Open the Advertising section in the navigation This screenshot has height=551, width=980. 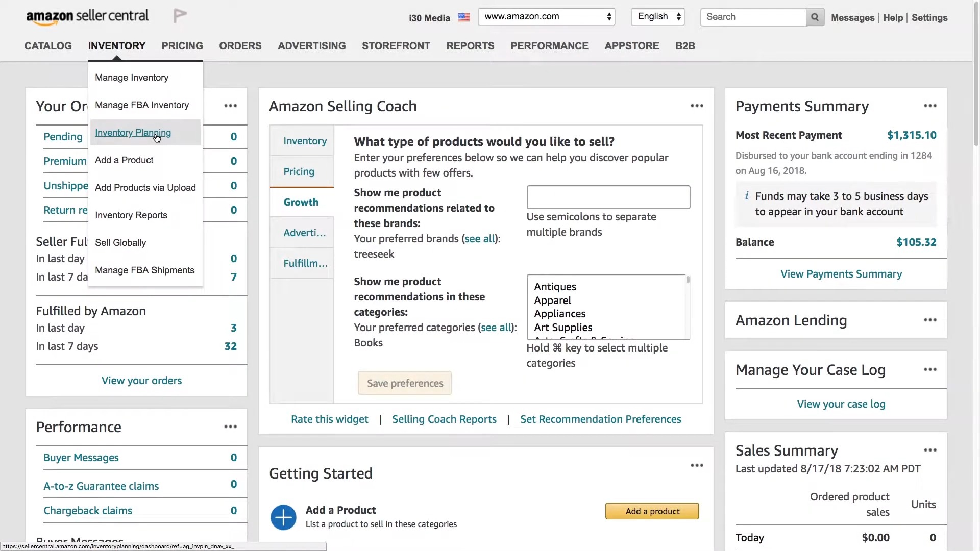[311, 46]
